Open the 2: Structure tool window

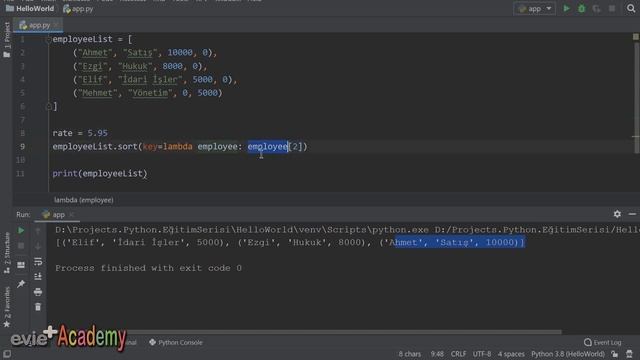7,253
